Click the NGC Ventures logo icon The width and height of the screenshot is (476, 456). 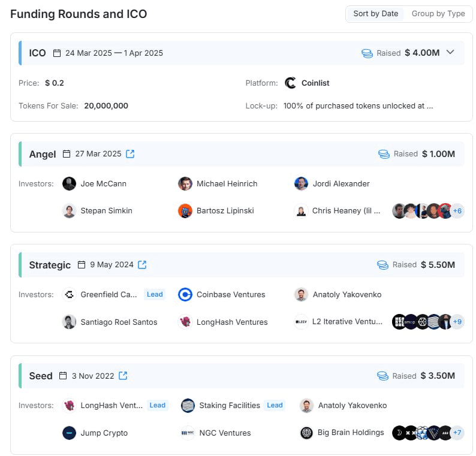[x=188, y=433]
